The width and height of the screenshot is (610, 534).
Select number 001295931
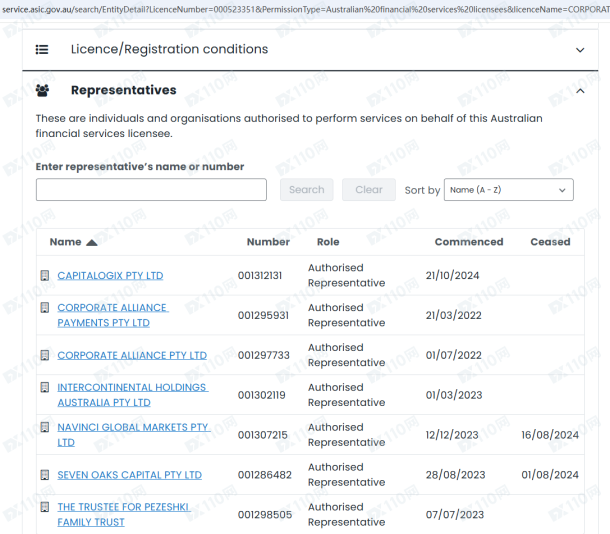coord(263,315)
